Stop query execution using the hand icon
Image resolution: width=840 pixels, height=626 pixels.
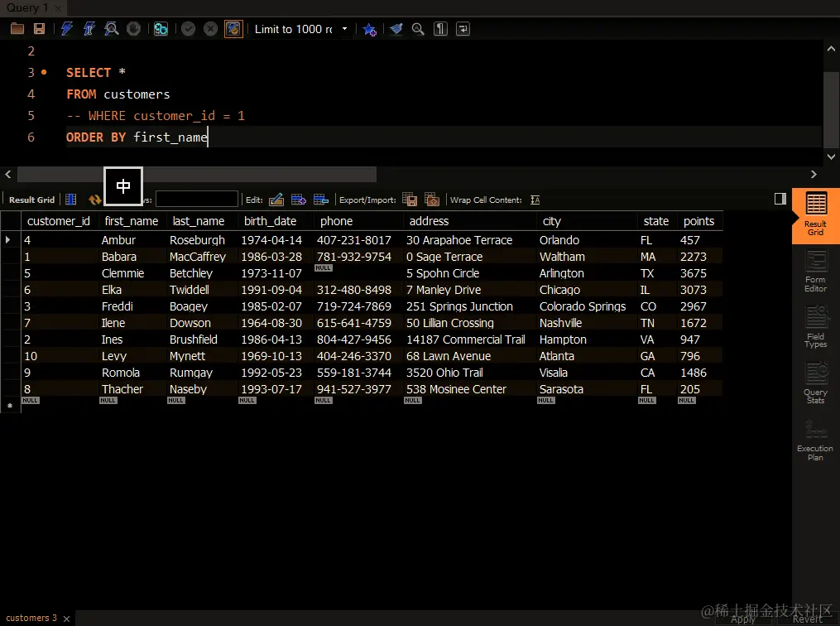[133, 29]
